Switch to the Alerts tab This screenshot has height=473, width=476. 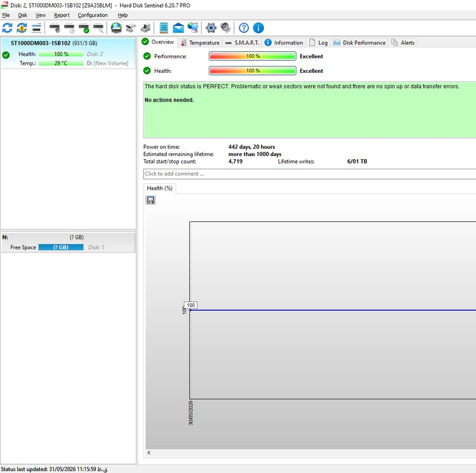pos(403,42)
